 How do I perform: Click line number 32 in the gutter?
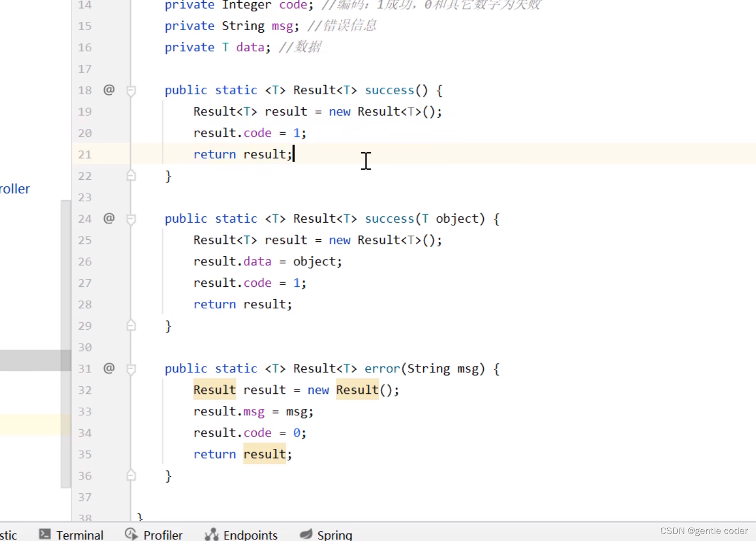point(85,390)
